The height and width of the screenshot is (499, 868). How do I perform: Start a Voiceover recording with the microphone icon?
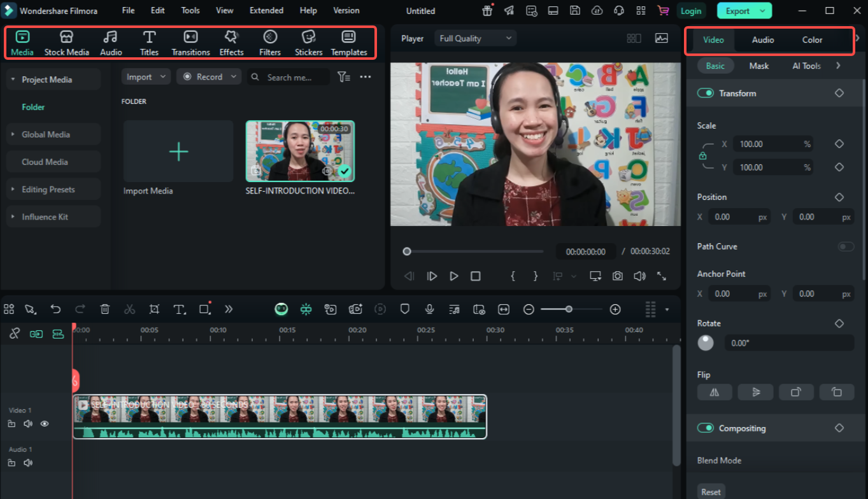tap(429, 309)
